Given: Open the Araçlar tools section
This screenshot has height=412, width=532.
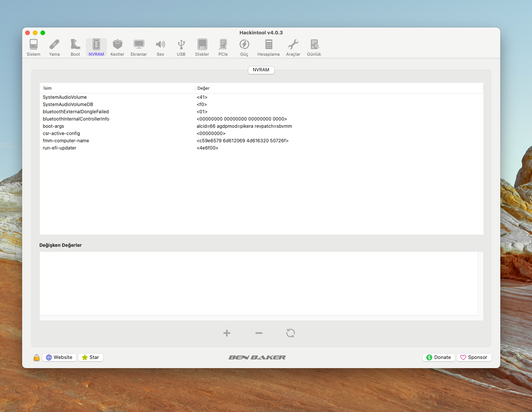Looking at the screenshot, I should (x=293, y=47).
